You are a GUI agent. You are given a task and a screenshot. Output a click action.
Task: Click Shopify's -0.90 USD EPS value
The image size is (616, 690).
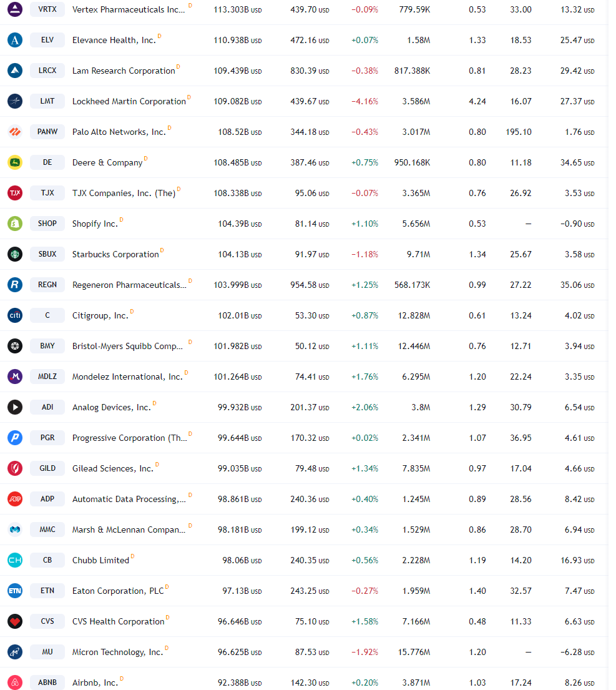(x=577, y=224)
